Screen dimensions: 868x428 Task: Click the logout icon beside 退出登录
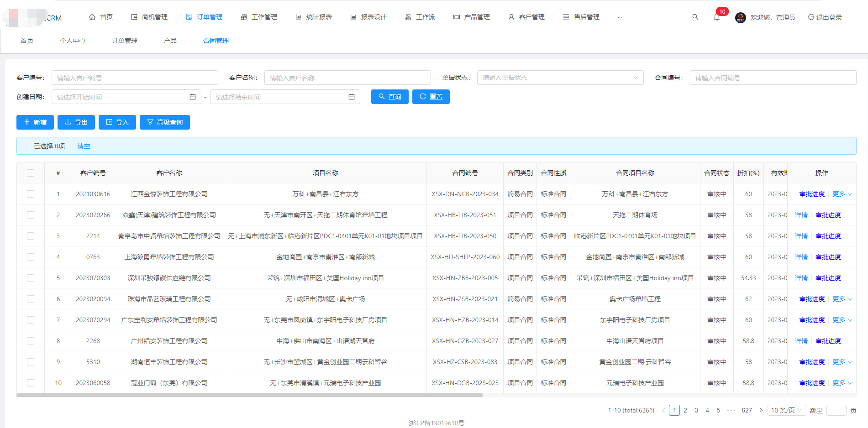[811, 17]
